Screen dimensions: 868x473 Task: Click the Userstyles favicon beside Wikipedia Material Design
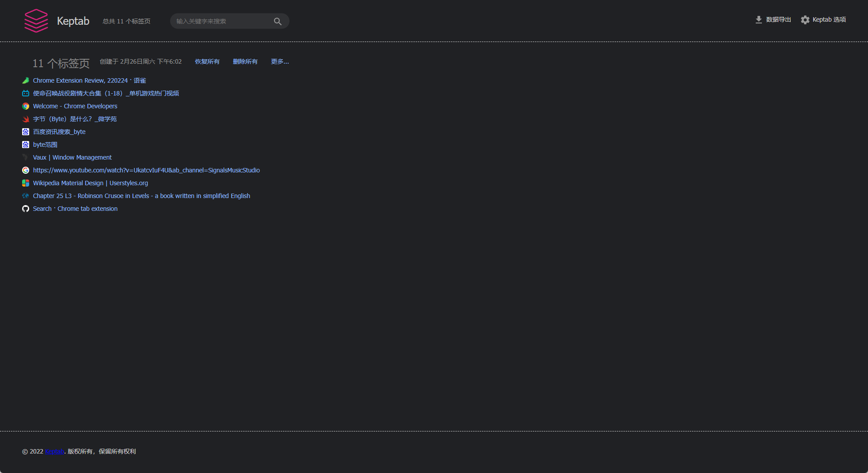(x=26, y=183)
